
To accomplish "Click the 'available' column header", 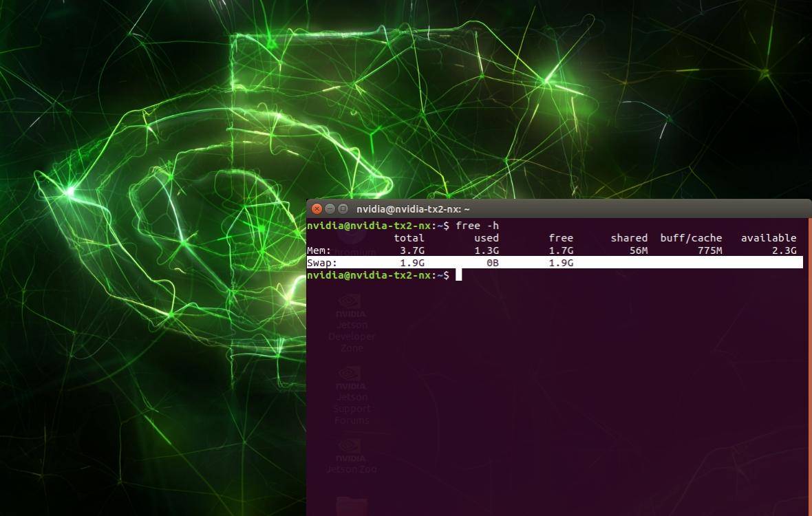I will pyautogui.click(x=769, y=238).
